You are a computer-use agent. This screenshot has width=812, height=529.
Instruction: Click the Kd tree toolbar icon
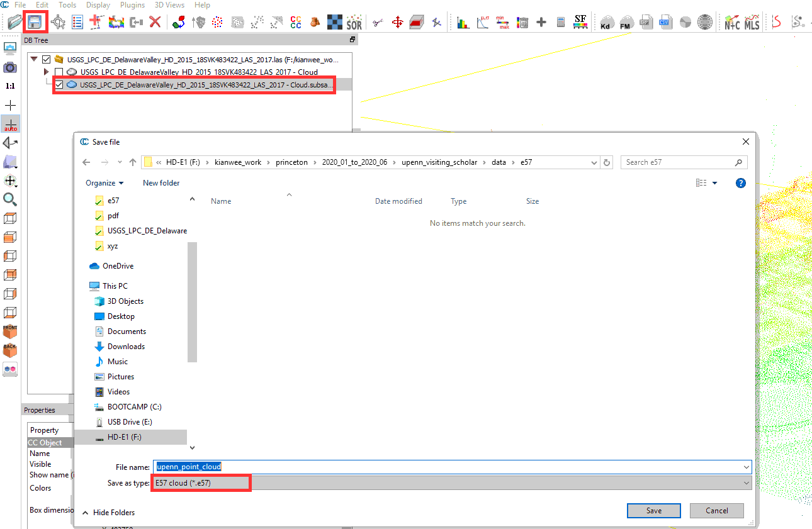[607, 23]
